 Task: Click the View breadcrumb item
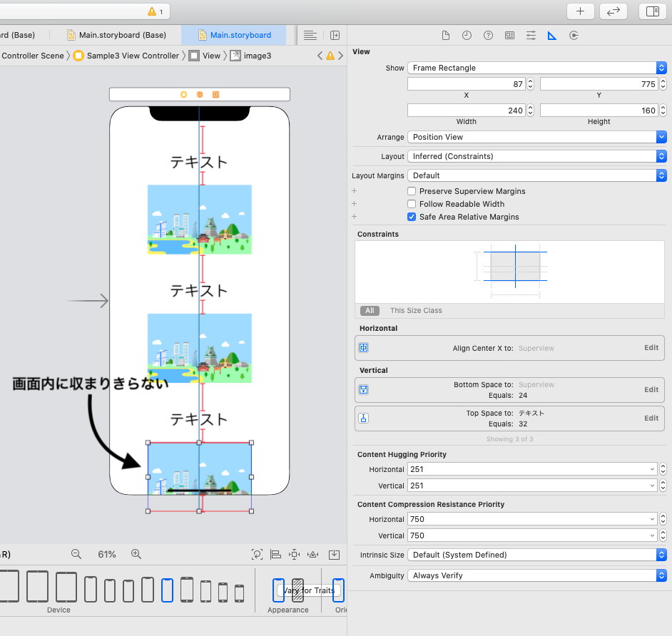point(205,56)
